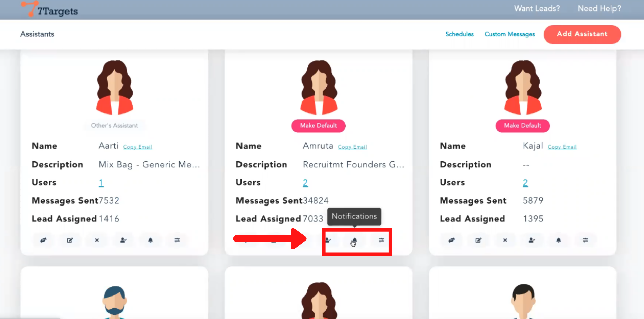
Task: Click the user-check icon on Amruta's card
Action: [328, 240]
